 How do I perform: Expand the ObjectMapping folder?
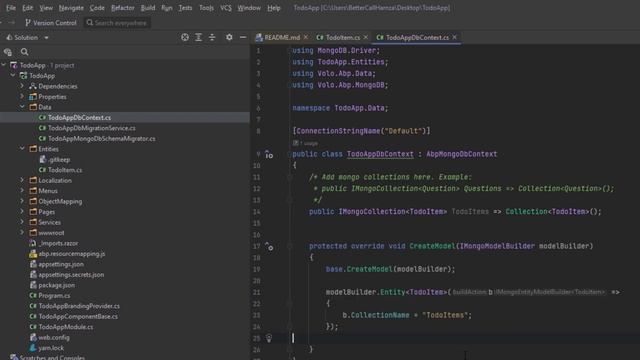point(22,201)
